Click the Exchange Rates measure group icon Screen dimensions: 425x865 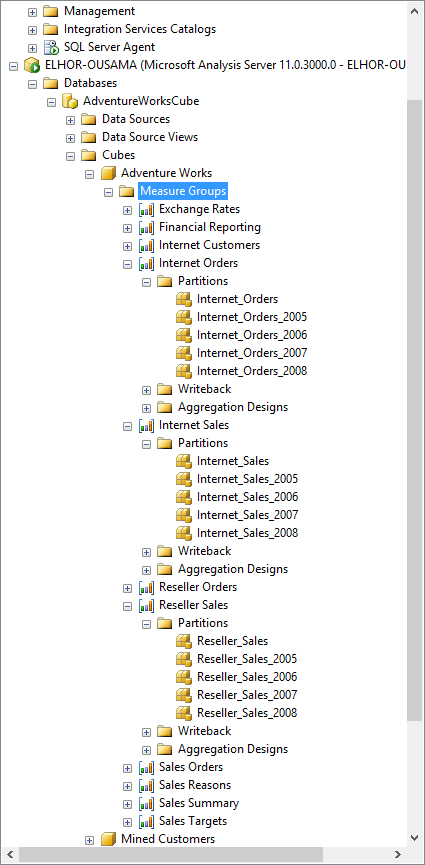[146, 210]
